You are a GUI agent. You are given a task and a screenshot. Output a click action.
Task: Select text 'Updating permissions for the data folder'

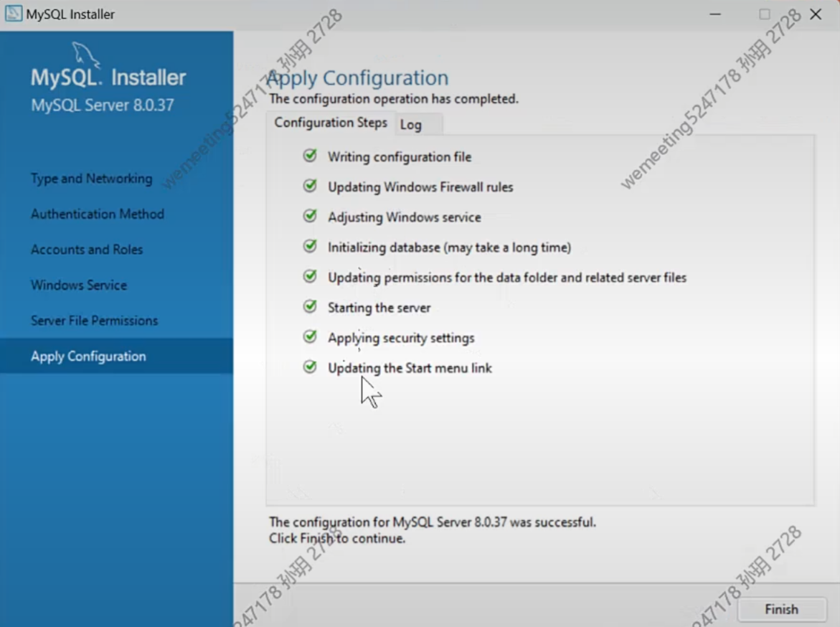click(x=443, y=278)
